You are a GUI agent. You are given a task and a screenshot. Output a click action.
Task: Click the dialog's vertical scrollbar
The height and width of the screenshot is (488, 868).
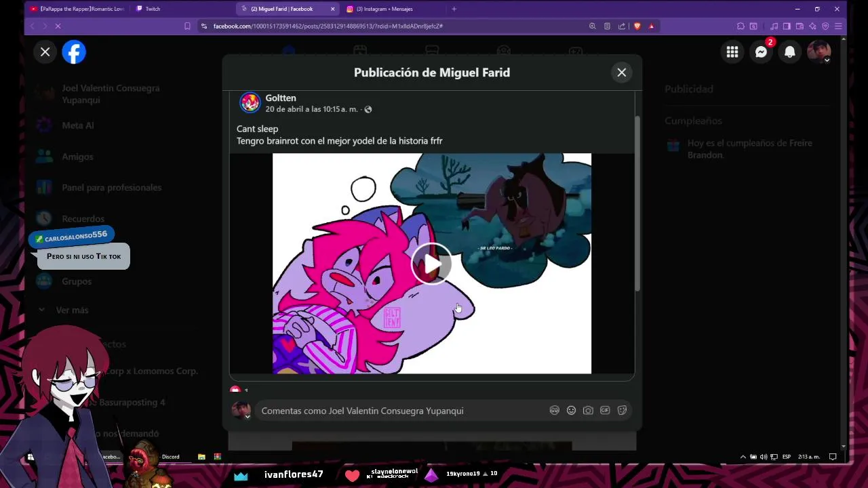point(637,203)
